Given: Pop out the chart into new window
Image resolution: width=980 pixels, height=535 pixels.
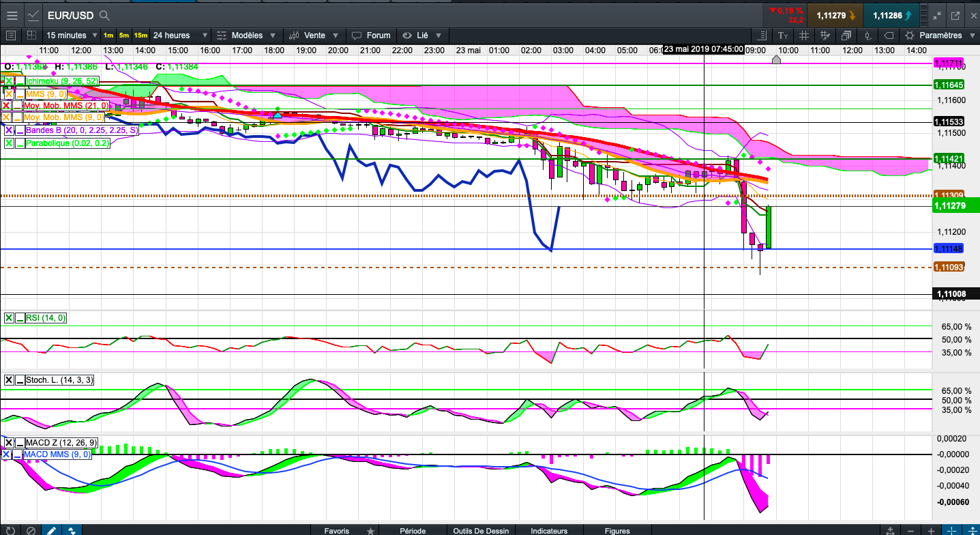Looking at the screenshot, I should [955, 15].
